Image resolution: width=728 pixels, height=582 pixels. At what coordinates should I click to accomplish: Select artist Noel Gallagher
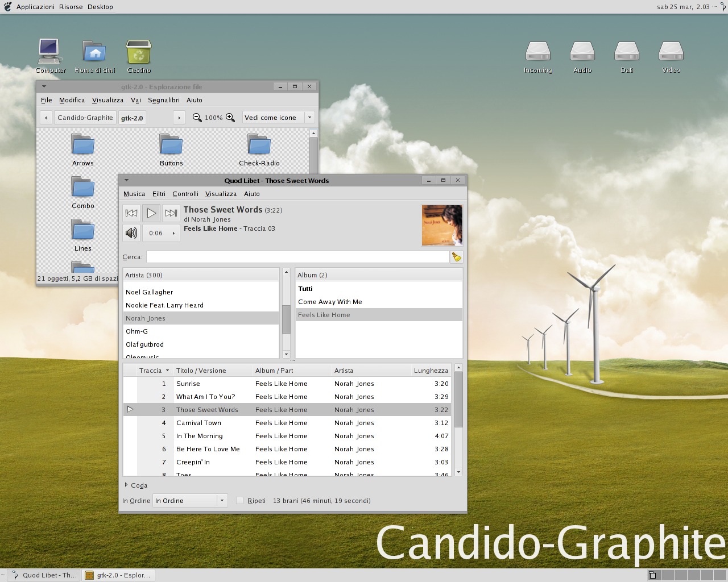click(x=201, y=292)
